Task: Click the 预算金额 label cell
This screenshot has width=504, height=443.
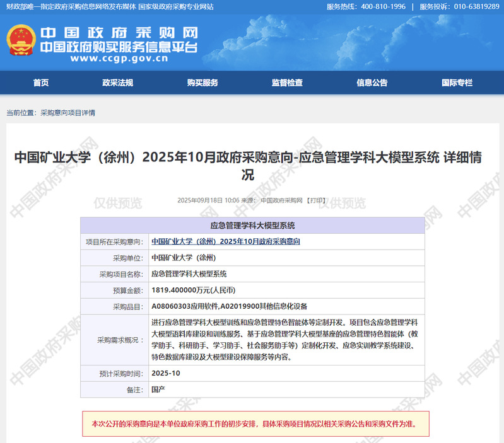Action: 114,291
